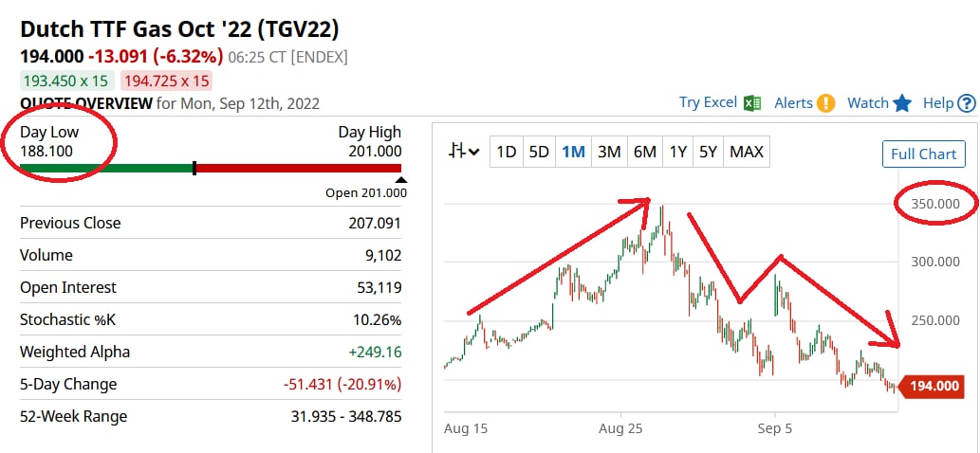Select the 3M chart range
Image resolution: width=980 pixels, height=453 pixels.
click(609, 152)
